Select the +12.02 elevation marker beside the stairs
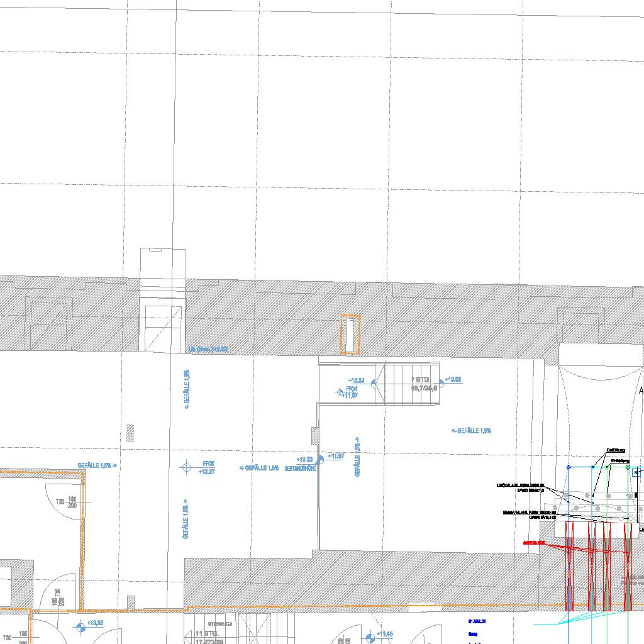The height and width of the screenshot is (644, 644). 443,380
